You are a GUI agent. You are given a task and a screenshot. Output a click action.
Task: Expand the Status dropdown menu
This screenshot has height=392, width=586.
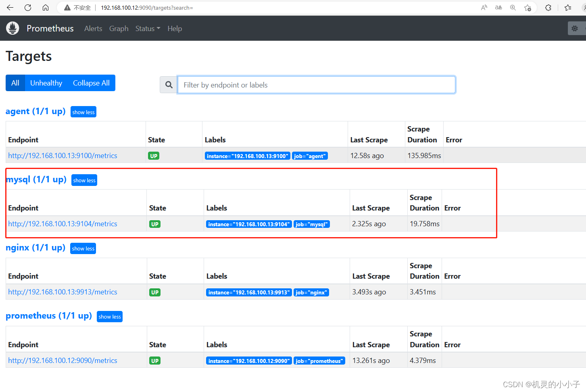[x=148, y=29]
